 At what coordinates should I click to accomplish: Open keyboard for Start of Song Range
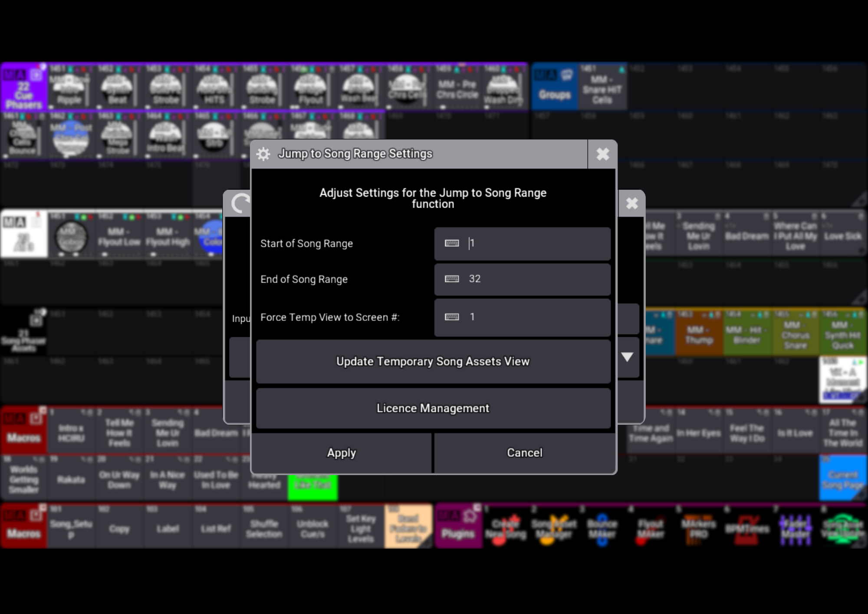(452, 243)
